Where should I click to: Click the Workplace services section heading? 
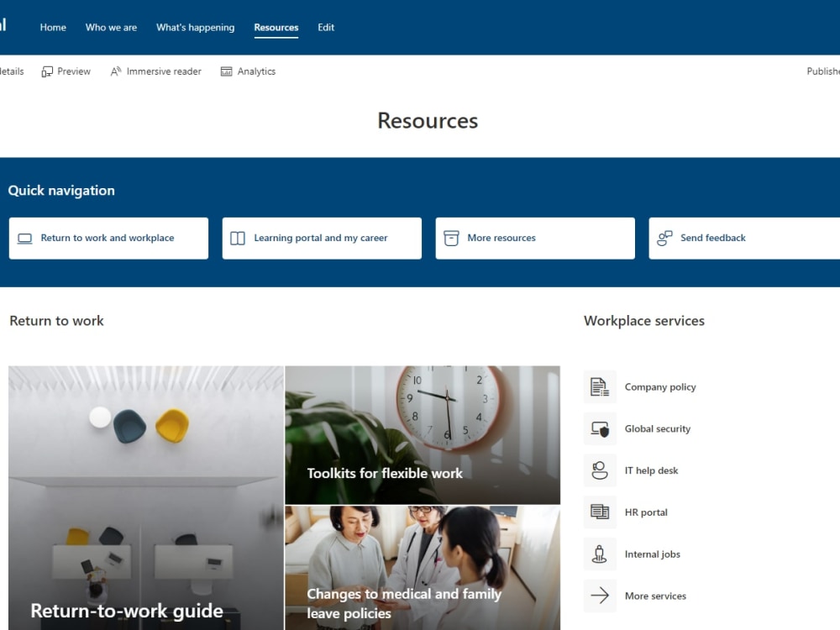[x=644, y=320]
